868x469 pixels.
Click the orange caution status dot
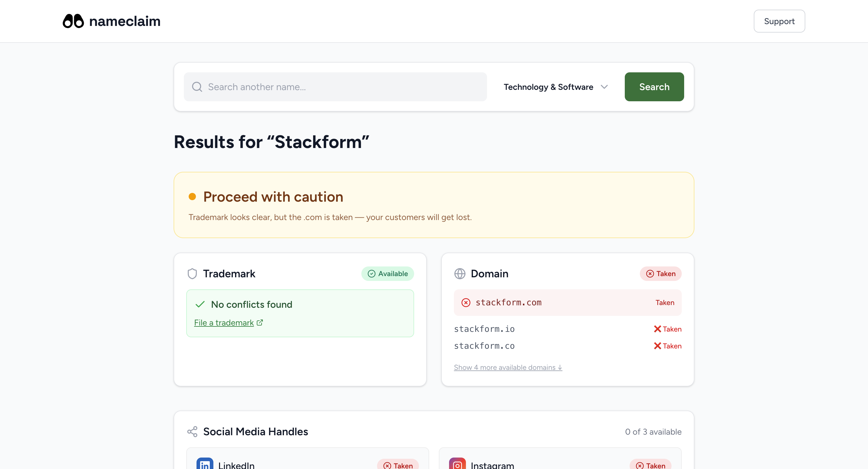[x=192, y=197]
